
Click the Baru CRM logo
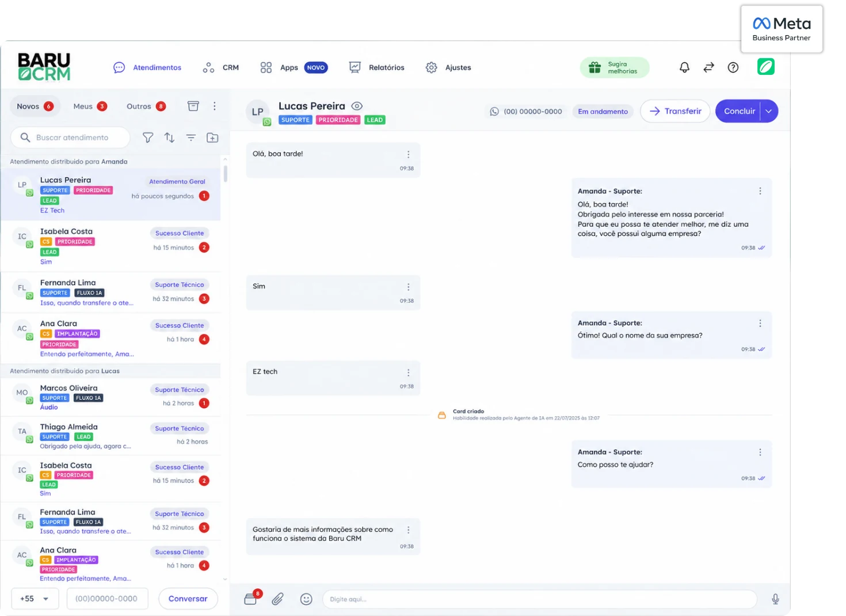coord(44,67)
